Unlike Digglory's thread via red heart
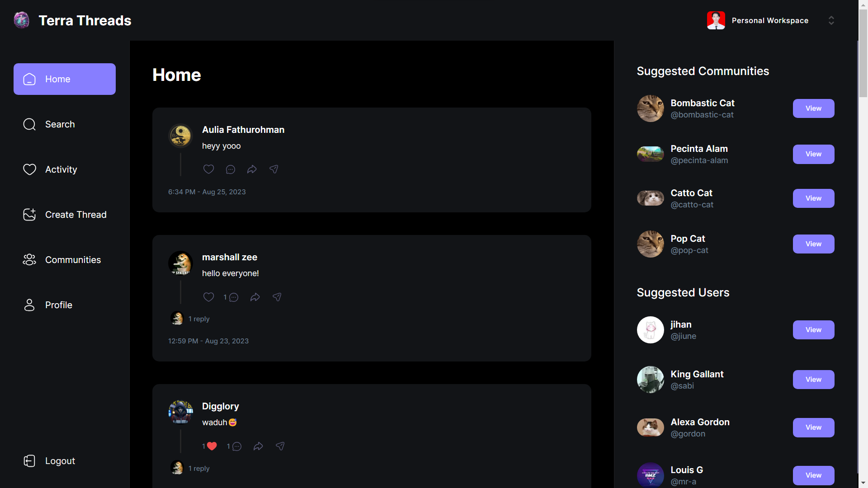This screenshot has height=488, width=868. tap(212, 446)
